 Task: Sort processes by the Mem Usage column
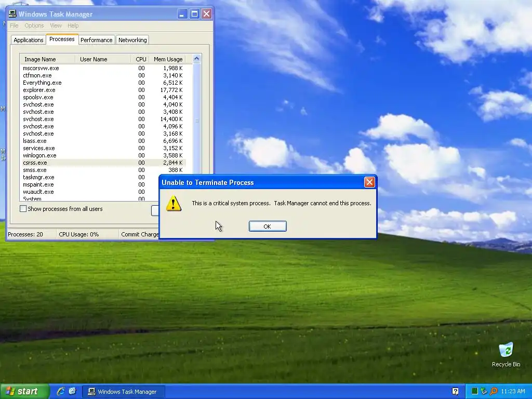tap(167, 59)
